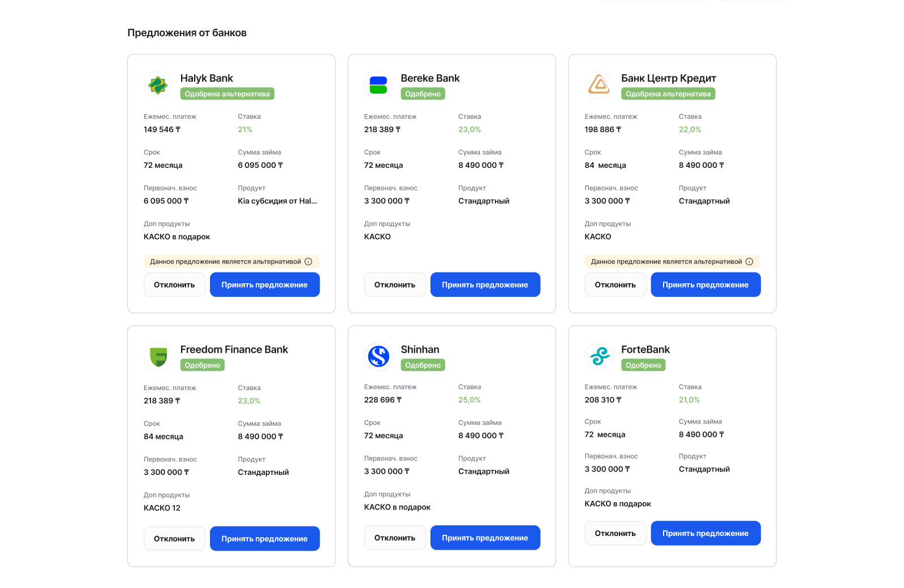Image resolution: width=904 pixels, height=588 pixels.
Task: Decline the Halyk Bank offer
Action: (174, 285)
